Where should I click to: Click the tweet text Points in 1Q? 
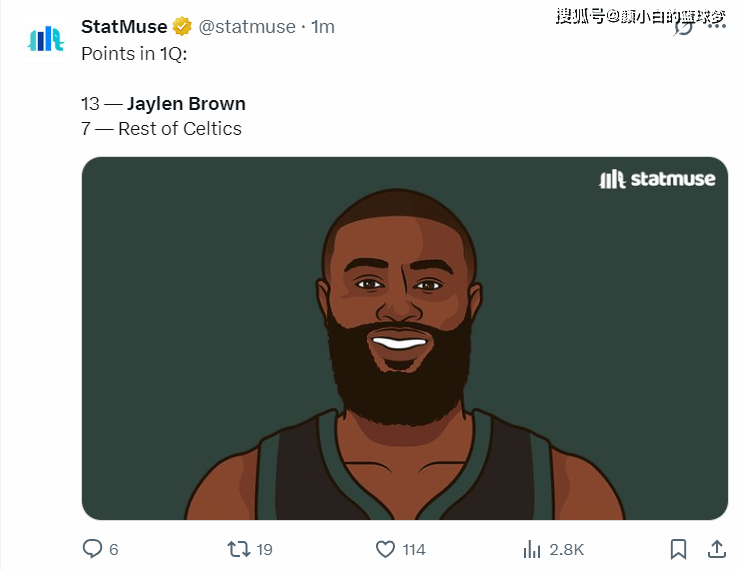pyautogui.click(x=134, y=54)
